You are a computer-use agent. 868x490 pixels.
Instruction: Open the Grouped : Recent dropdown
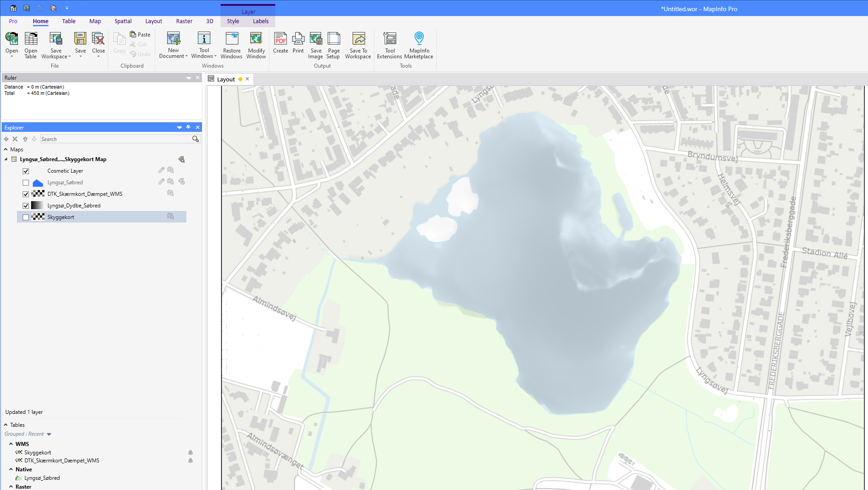tap(49, 434)
